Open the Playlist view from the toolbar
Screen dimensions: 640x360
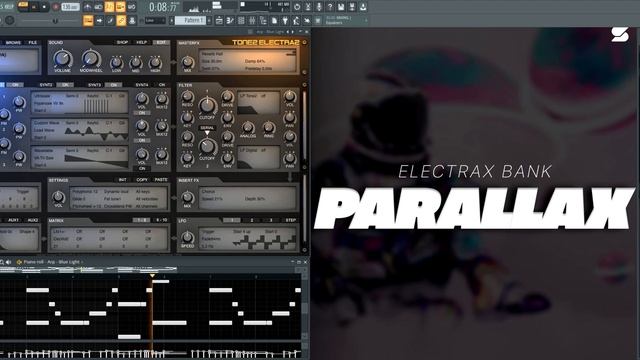[x=219, y=20]
